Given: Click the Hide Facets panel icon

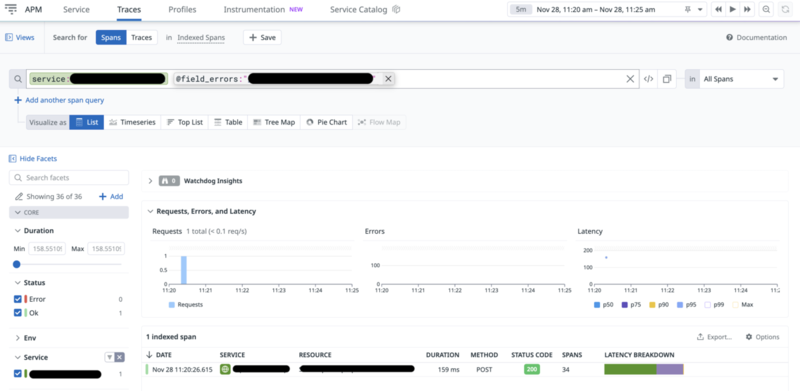Looking at the screenshot, I should coord(13,159).
